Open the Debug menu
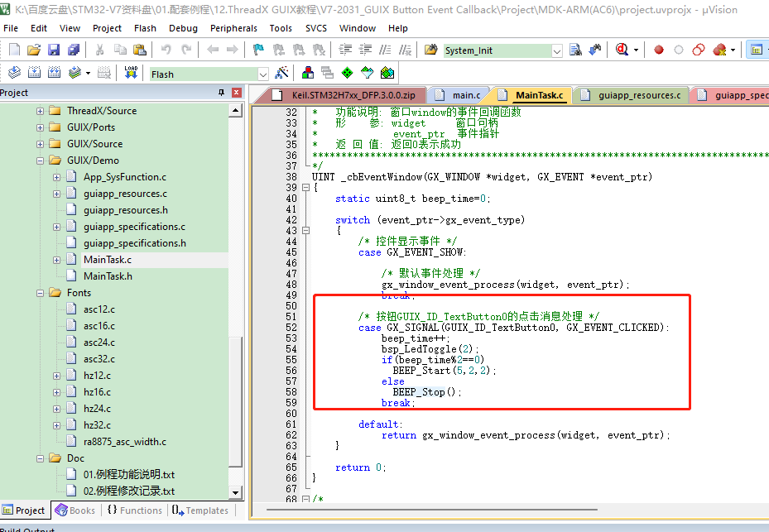 pos(183,28)
